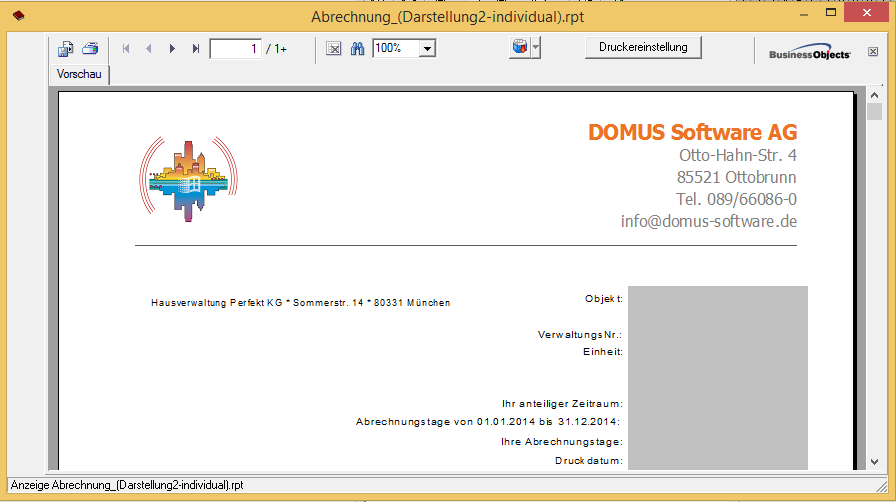Go to the first page

tap(126, 49)
